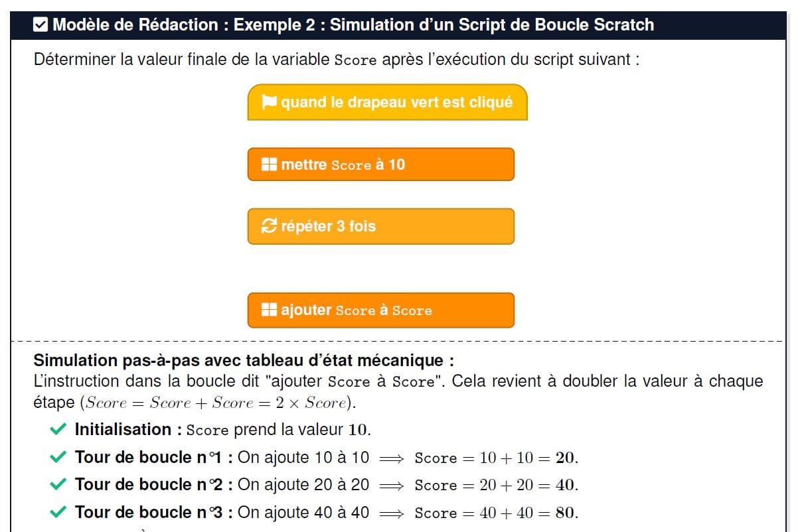Click the grid icon in 'mettre Score à 10' block

tap(269, 165)
